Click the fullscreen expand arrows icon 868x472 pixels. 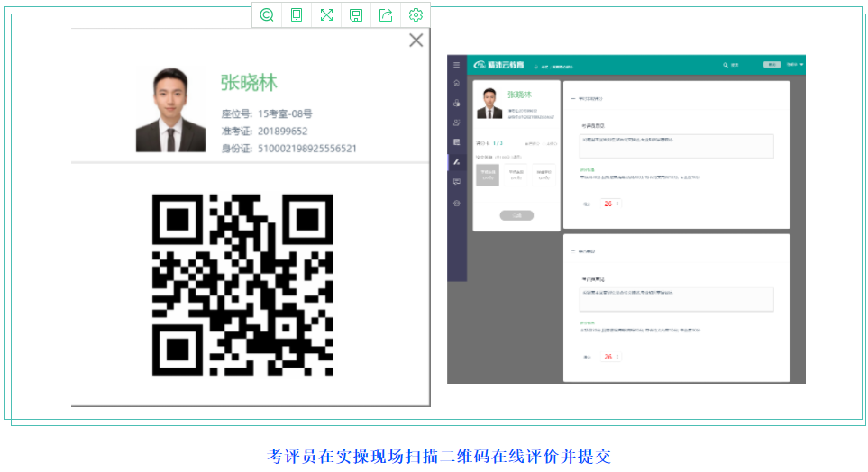326,15
